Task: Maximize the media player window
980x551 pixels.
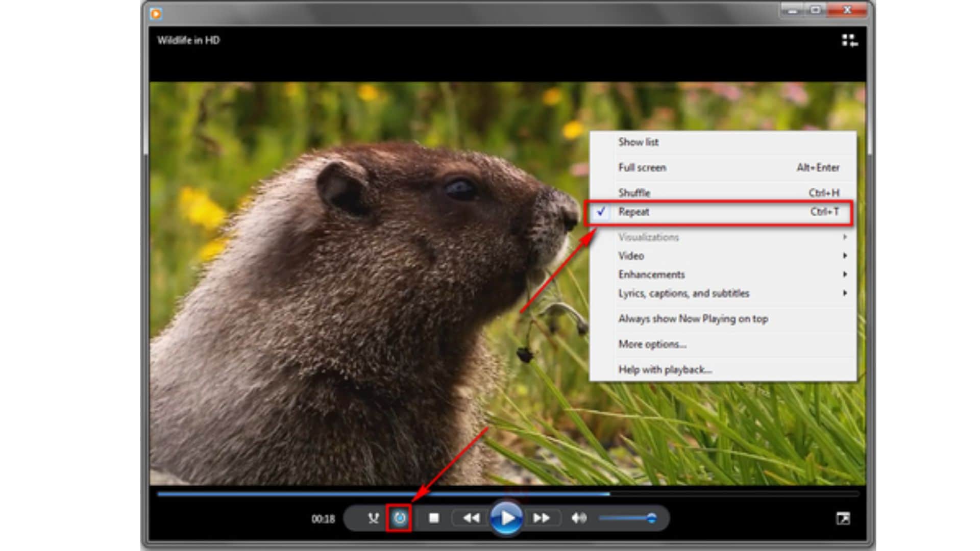Action: [x=816, y=10]
